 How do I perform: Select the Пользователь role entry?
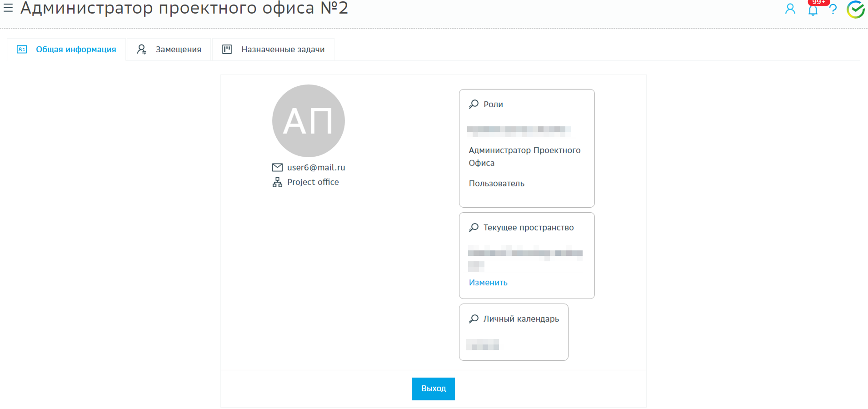(496, 184)
